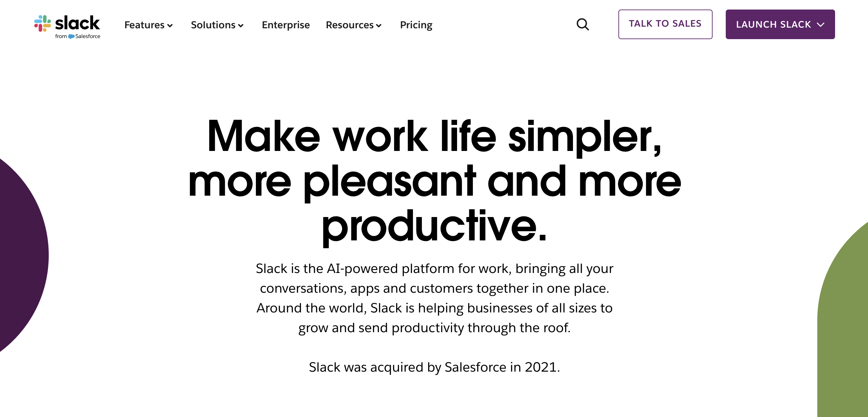The height and width of the screenshot is (417, 868).
Task: Click the colorful Slack hashtag logo icon
Action: (42, 23)
